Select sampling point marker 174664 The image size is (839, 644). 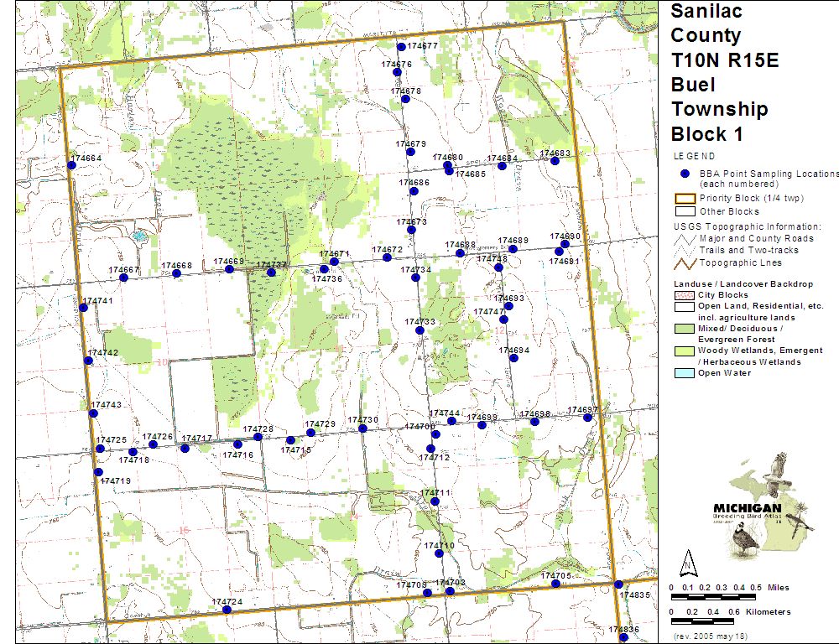click(x=71, y=165)
